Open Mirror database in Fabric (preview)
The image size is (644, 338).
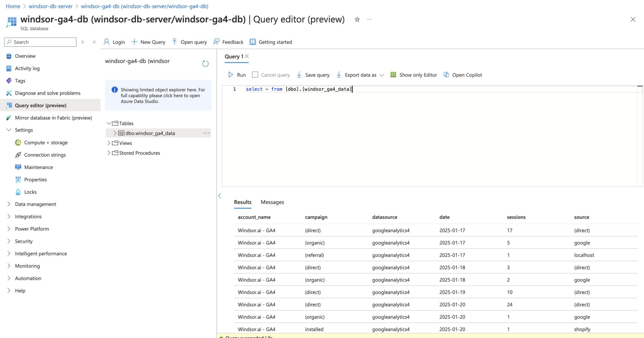click(x=53, y=118)
